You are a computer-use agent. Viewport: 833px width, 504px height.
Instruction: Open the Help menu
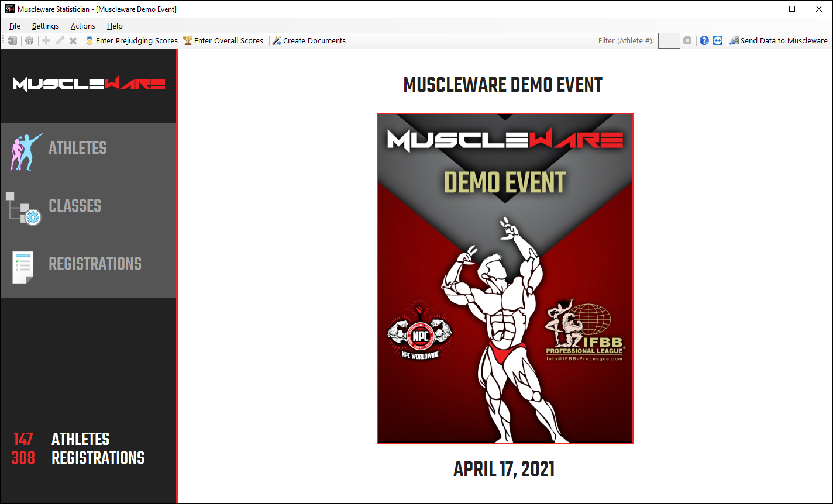click(115, 26)
